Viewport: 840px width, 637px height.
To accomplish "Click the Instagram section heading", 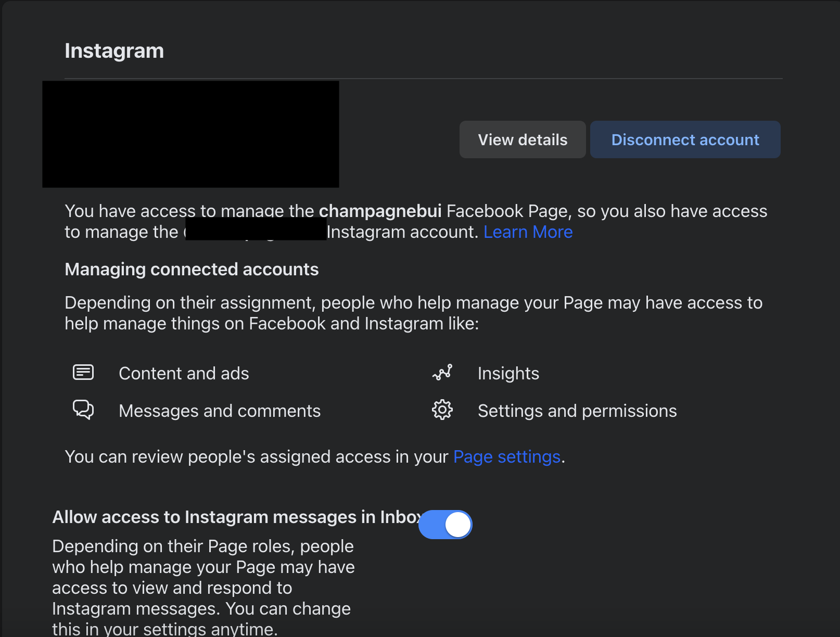I will tap(114, 50).
